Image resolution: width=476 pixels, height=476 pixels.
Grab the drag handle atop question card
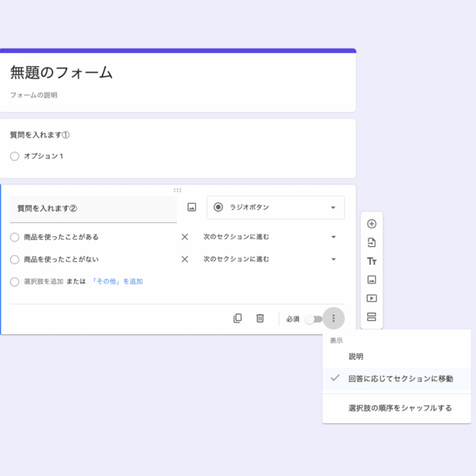[178, 190]
